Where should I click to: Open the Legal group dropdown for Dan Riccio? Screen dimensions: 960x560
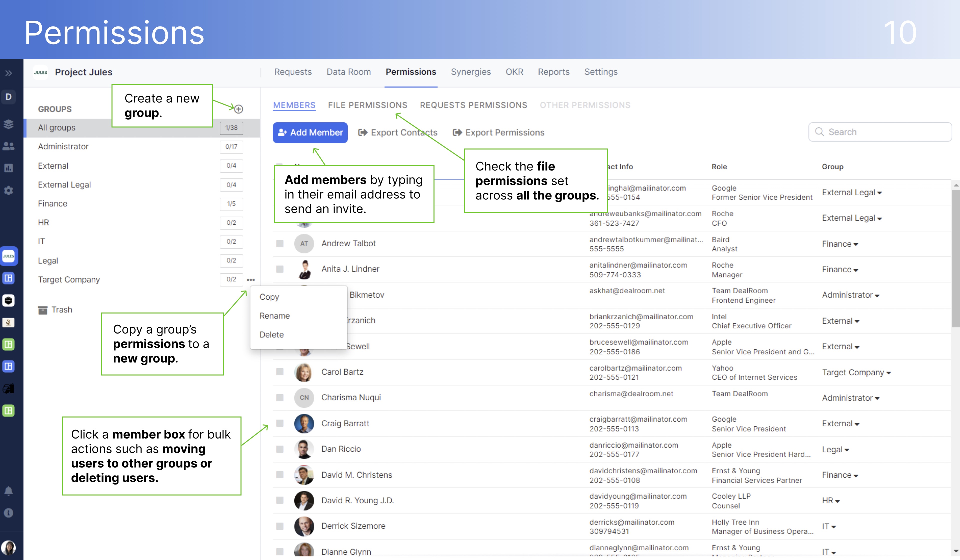835,449
